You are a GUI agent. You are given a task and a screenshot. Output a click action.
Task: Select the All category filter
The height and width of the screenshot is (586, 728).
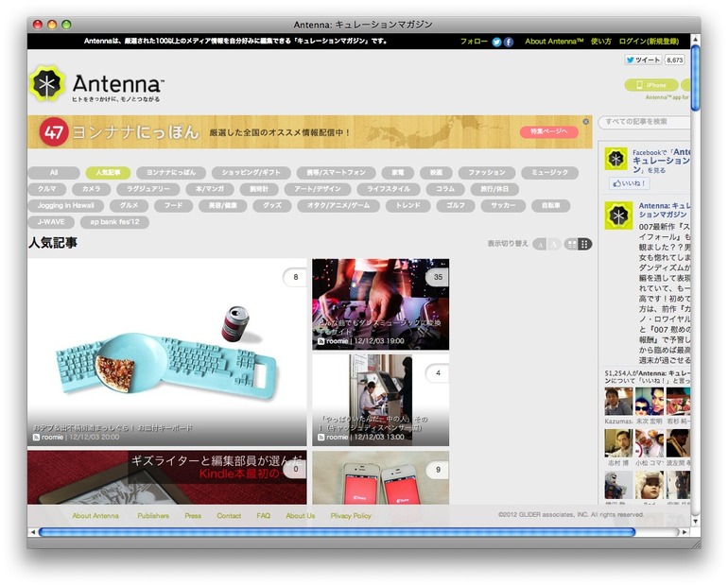point(54,173)
